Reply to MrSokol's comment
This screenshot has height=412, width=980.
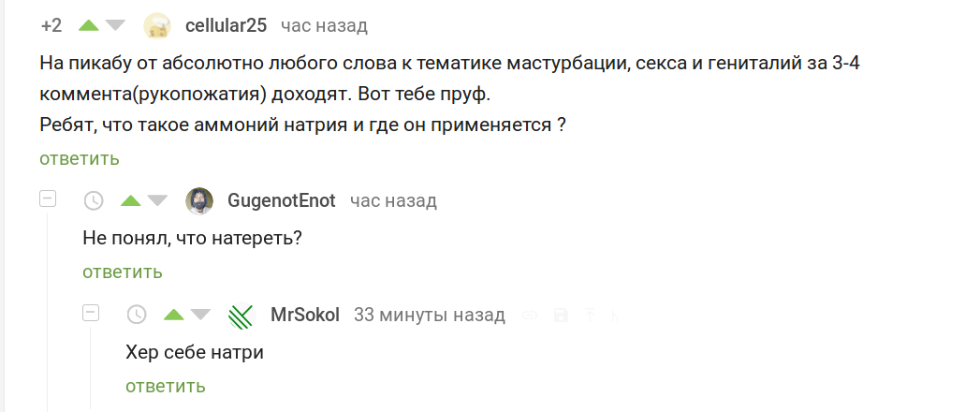[166, 386]
